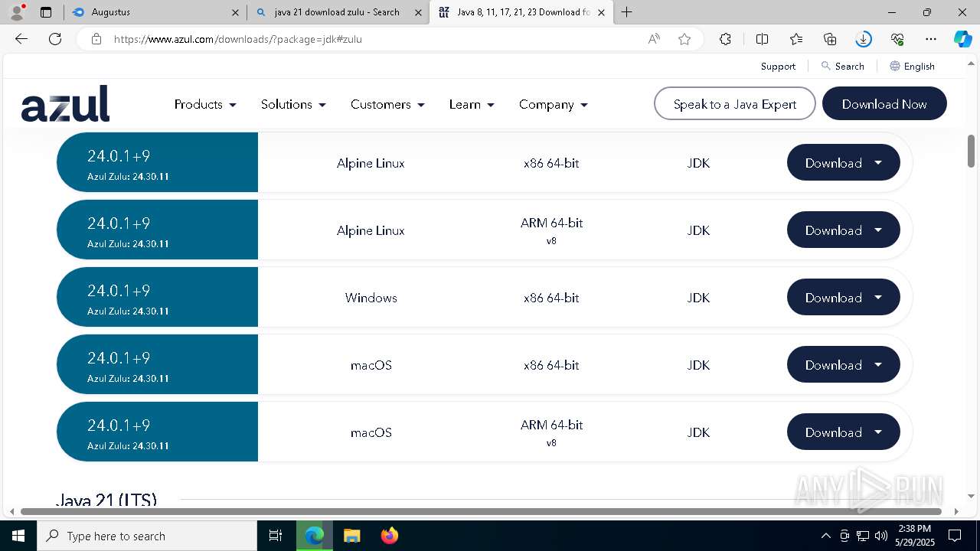Close the Java 8, 11, 17 Download tab

click(x=601, y=12)
